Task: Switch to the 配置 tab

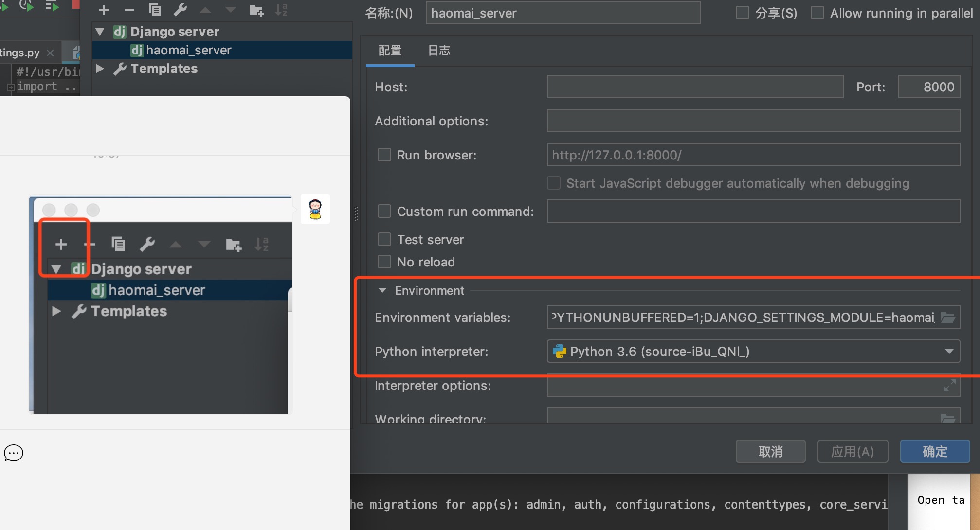Action: click(389, 51)
